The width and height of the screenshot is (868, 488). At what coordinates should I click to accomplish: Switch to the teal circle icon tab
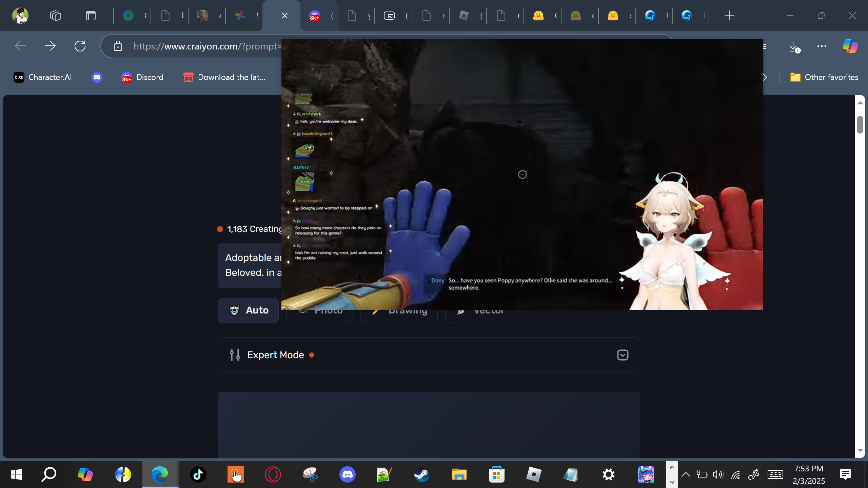tap(128, 16)
